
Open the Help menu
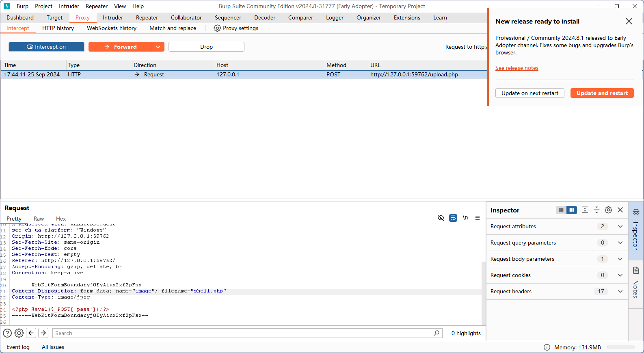[138, 6]
